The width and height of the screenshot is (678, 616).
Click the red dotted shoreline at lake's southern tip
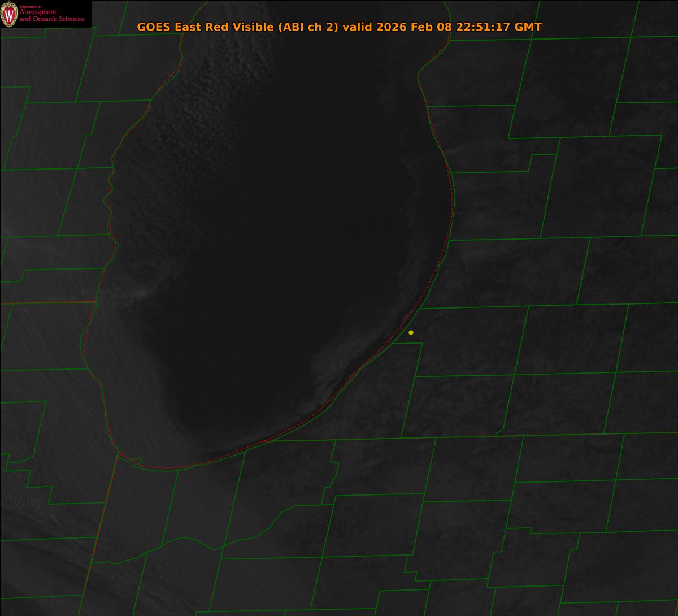(x=169, y=468)
